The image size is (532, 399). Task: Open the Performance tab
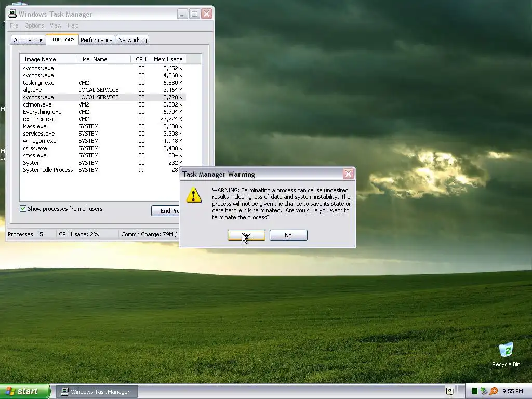click(96, 40)
